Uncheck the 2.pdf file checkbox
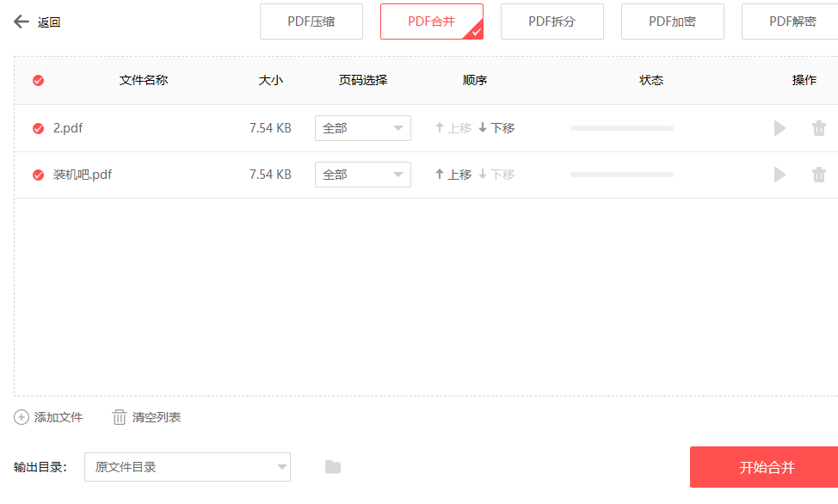The width and height of the screenshot is (838, 504). tap(38, 128)
